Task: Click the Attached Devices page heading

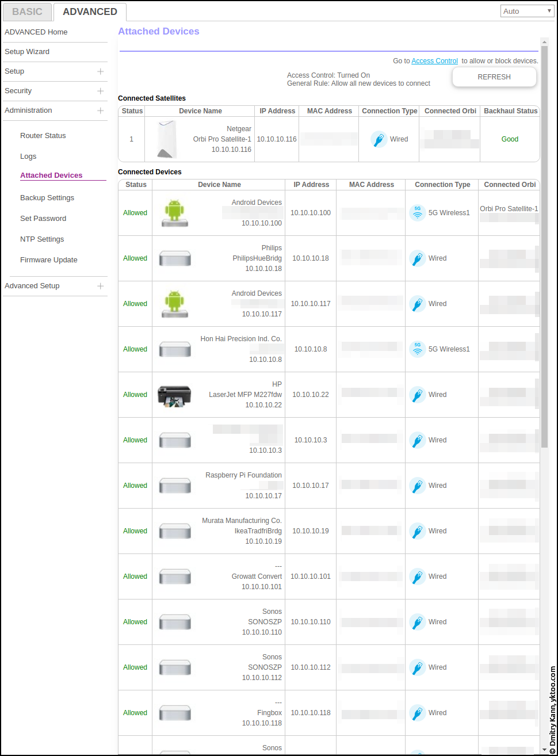Action: click(159, 32)
